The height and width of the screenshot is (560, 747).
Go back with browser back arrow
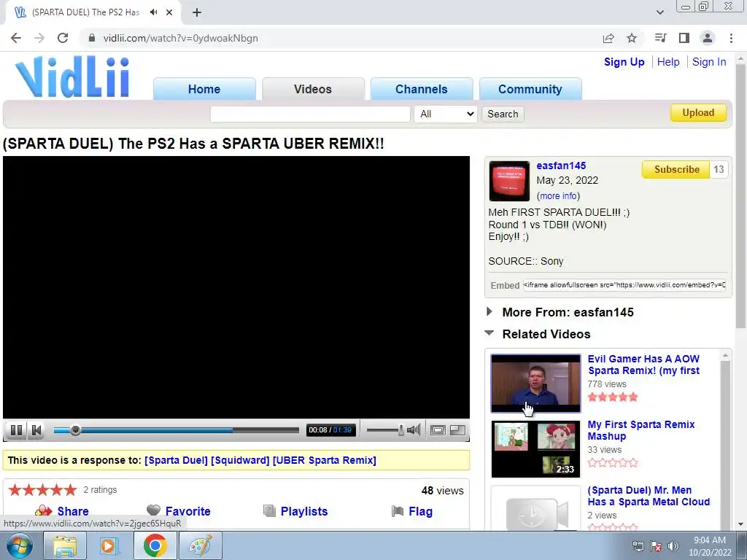pos(16,38)
